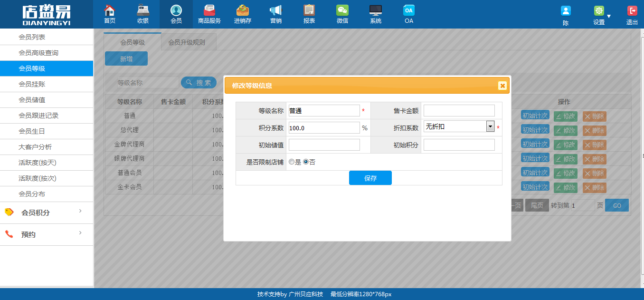
Task: Open 会员挂账 in the sidebar
Action: point(47,84)
